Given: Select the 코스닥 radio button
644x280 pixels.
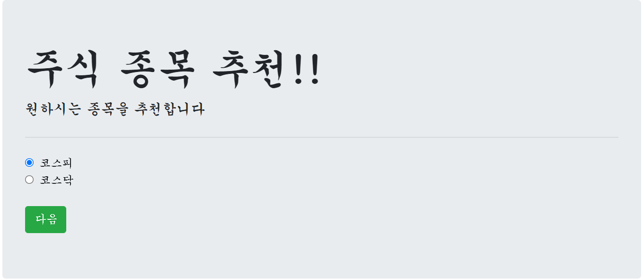Looking at the screenshot, I should pyautogui.click(x=29, y=180).
